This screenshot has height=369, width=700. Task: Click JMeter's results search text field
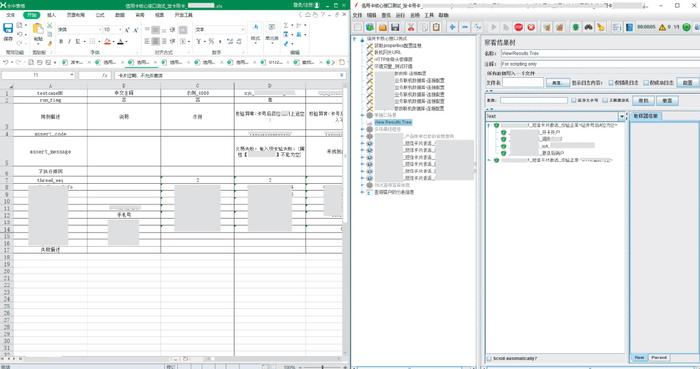coord(533,101)
